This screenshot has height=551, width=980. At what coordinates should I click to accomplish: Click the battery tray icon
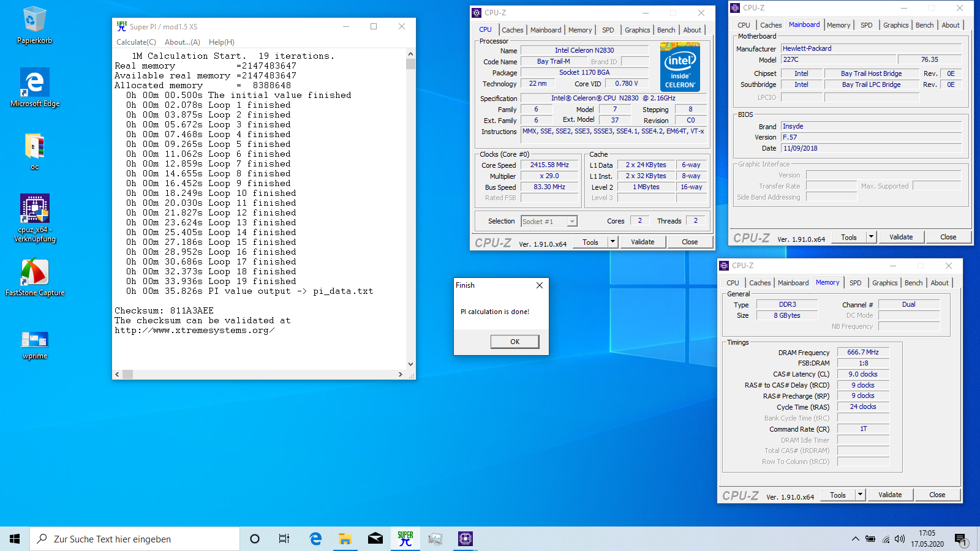tap(870, 539)
